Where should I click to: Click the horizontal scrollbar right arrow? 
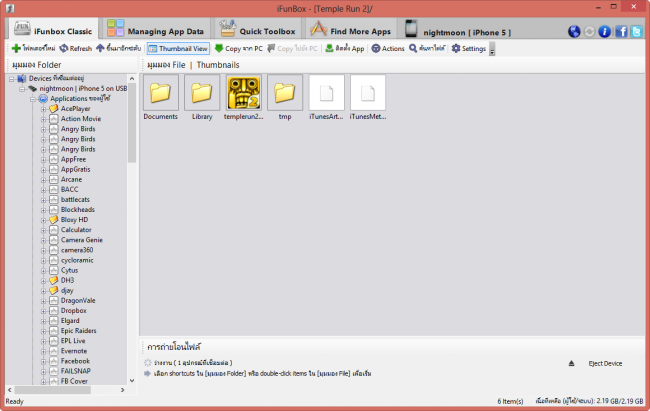(x=122, y=390)
